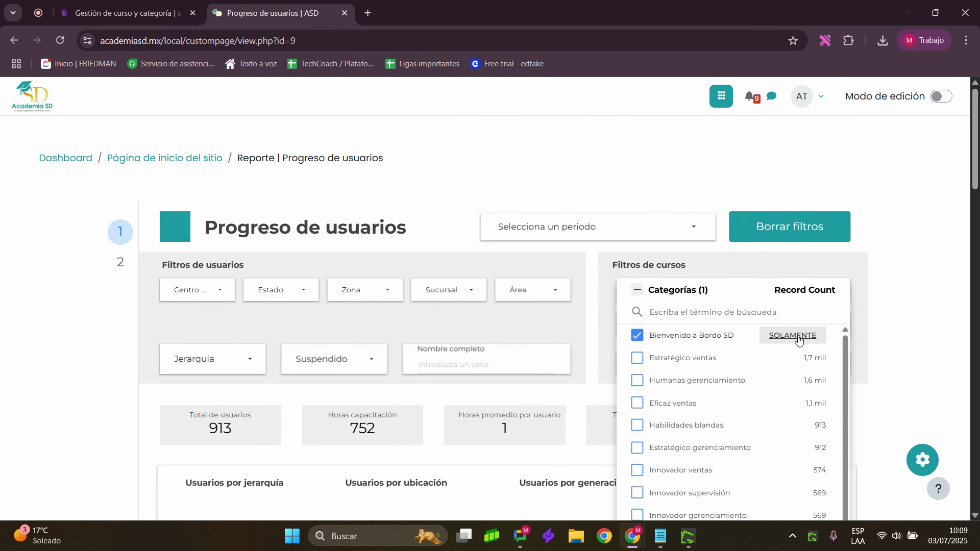Image resolution: width=980 pixels, height=551 pixels.
Task: Check the Habilidades blandas checkbox
Action: pyautogui.click(x=637, y=425)
